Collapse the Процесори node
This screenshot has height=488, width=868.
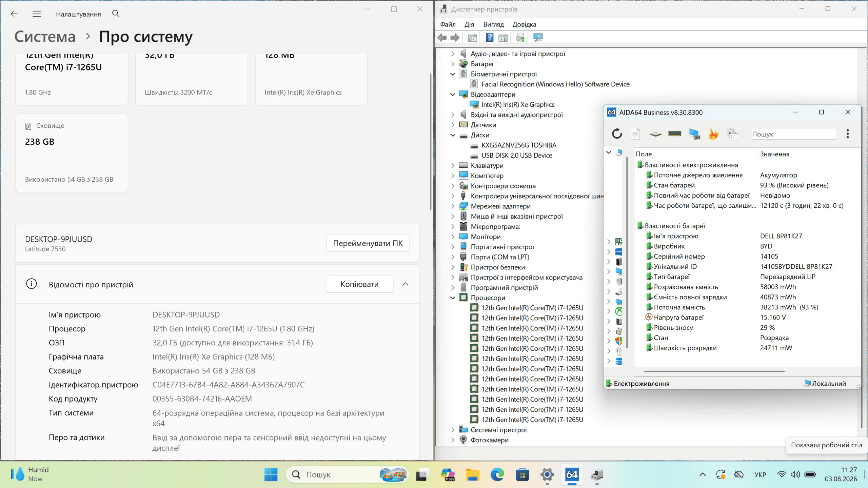pos(453,298)
